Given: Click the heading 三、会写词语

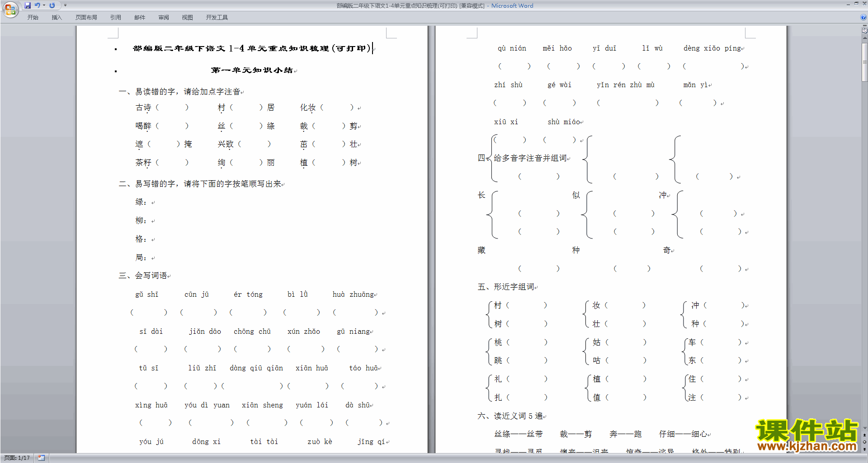Looking at the screenshot, I should pos(143,276).
